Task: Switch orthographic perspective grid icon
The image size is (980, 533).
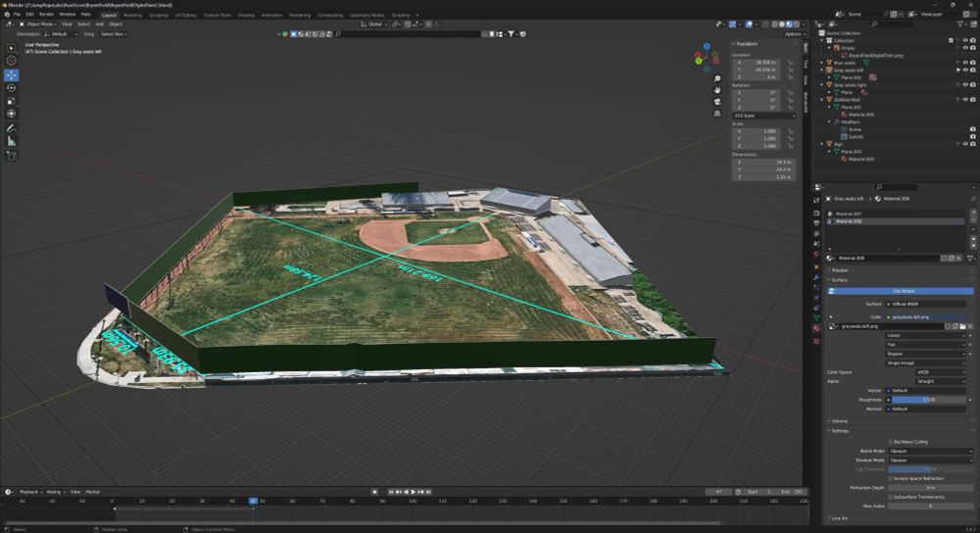Action: coord(717,113)
